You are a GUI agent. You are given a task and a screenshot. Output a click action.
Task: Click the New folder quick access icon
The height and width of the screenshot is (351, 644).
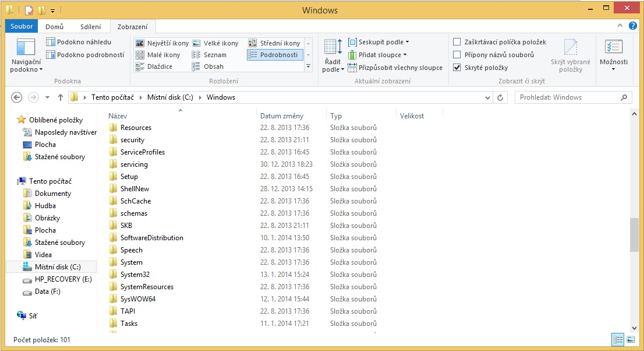point(41,10)
